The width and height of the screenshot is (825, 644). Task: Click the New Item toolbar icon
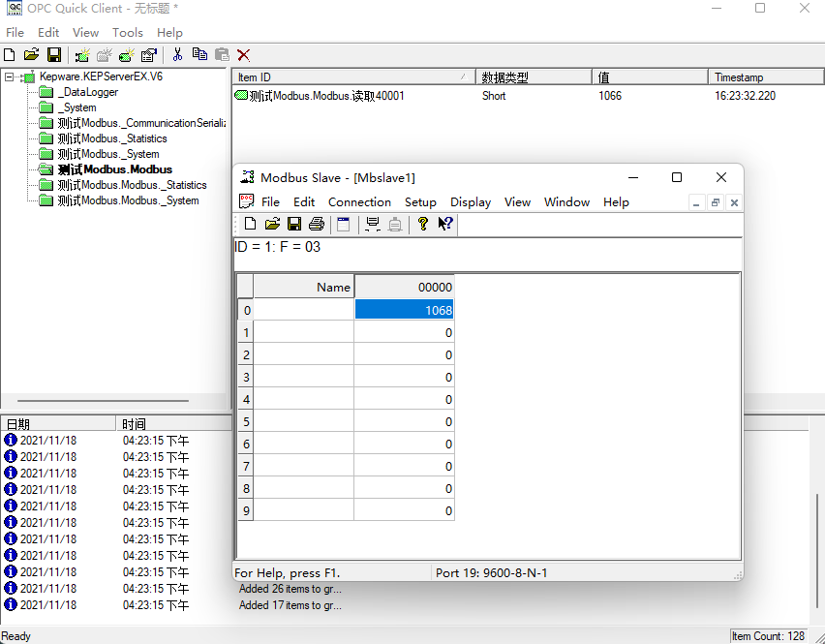pos(127,55)
